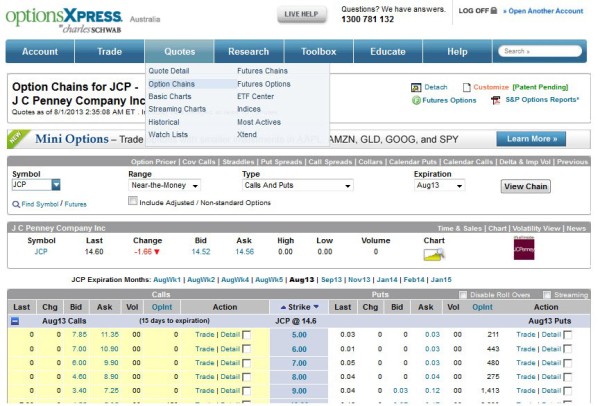The image size is (600, 406).
Task: Click the Learn More button
Action: click(x=531, y=139)
